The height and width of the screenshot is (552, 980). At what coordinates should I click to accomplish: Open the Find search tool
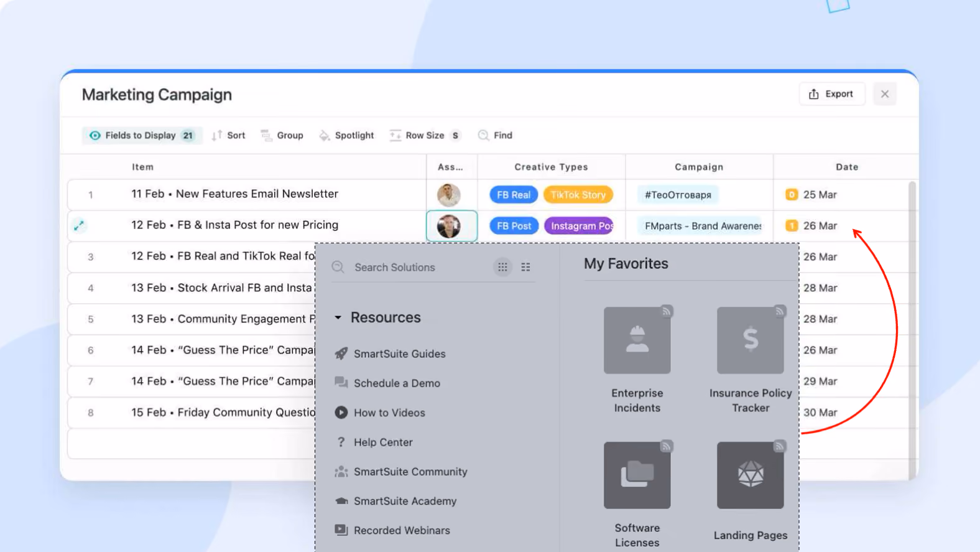(x=496, y=135)
